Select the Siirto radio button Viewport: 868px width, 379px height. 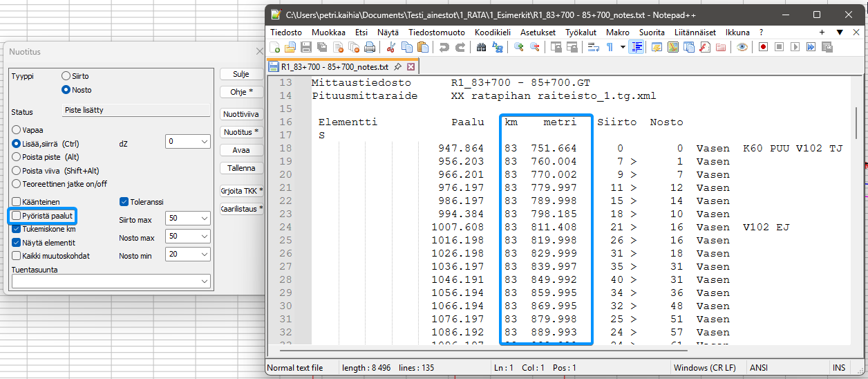coord(66,76)
